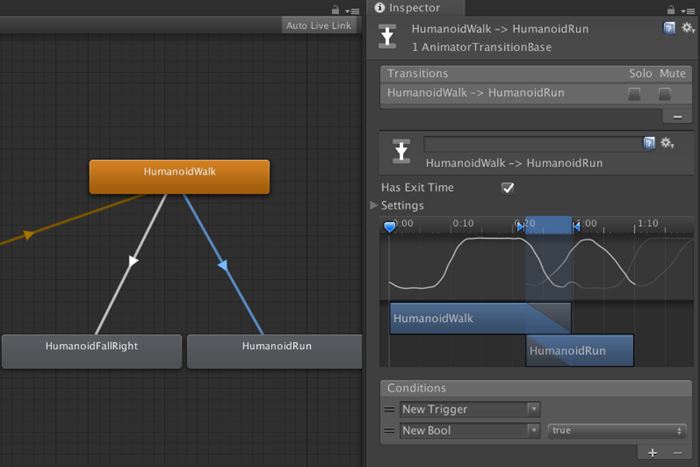This screenshot has width=700, height=467.
Task: Enable Mute for HumanoidWalk -> HumanoidRun transition
Action: tap(664, 93)
